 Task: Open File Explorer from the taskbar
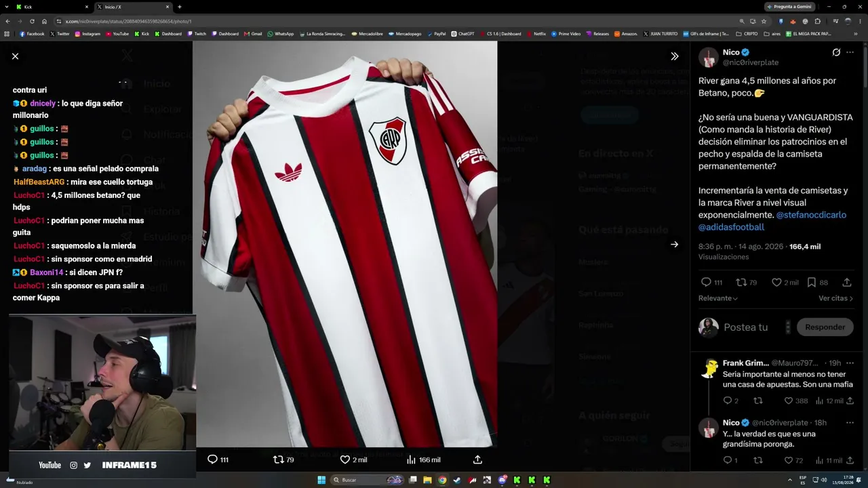pyautogui.click(x=427, y=480)
